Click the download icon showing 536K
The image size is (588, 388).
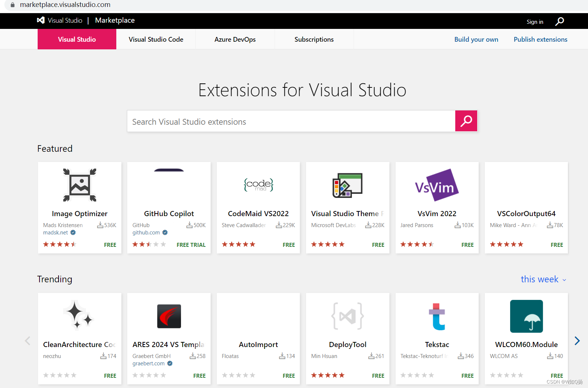pos(100,225)
